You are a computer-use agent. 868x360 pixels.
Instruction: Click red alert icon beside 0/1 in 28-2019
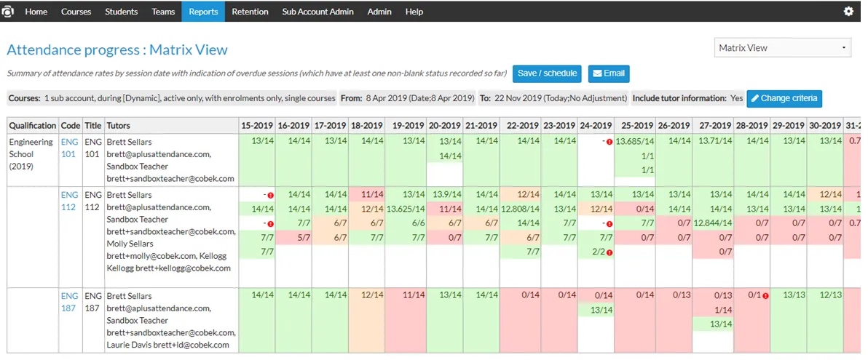click(765, 296)
